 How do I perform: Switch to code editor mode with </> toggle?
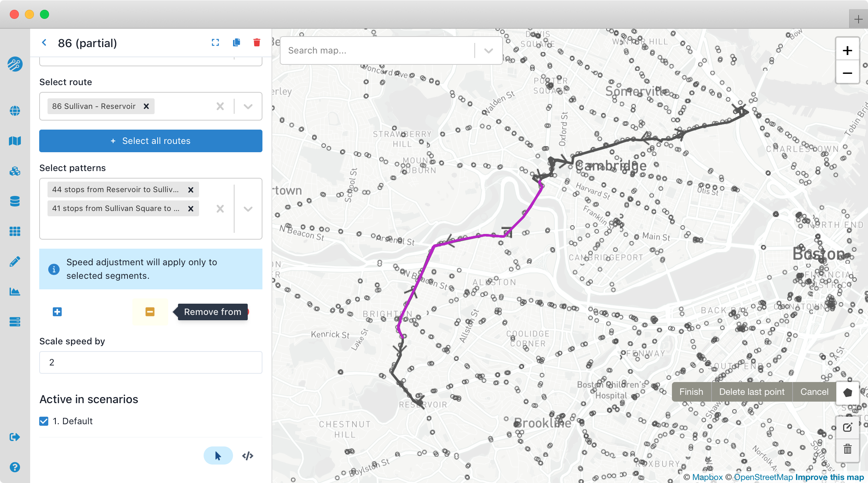pyautogui.click(x=247, y=455)
